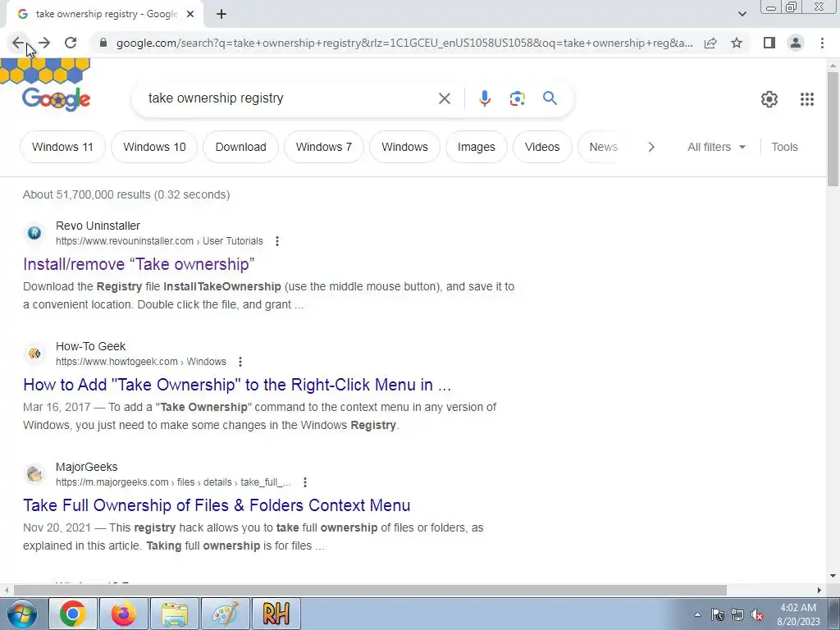Open the How-To Geek Take Ownership article
Image resolution: width=840 pixels, height=630 pixels.
click(x=237, y=385)
